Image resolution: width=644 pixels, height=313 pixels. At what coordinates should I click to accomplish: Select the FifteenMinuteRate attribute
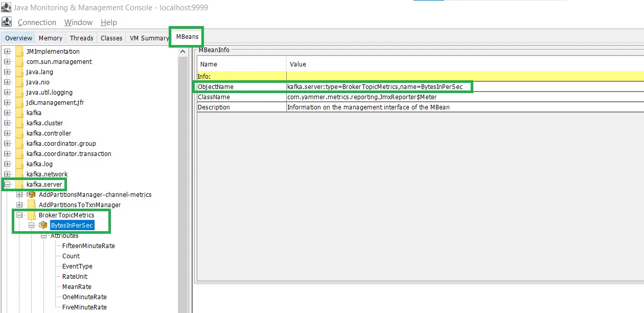pyautogui.click(x=88, y=246)
